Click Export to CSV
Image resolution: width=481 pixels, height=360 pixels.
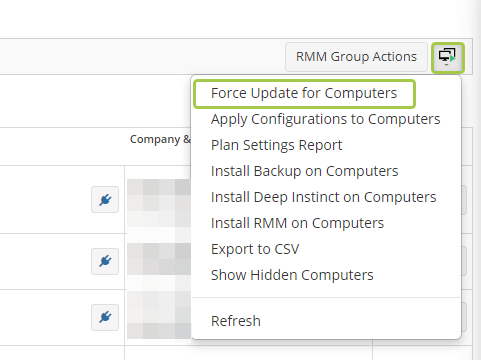point(255,249)
